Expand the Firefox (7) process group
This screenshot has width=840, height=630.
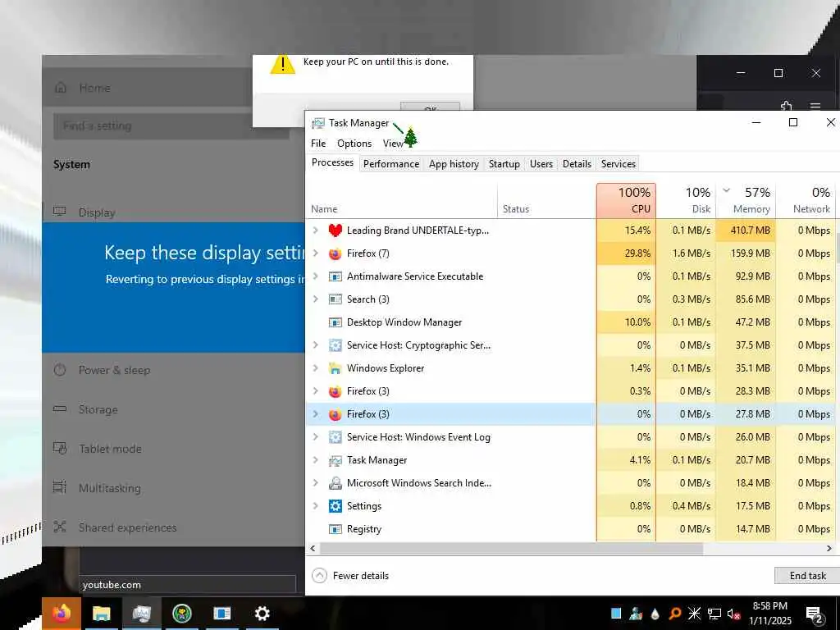coord(316,253)
